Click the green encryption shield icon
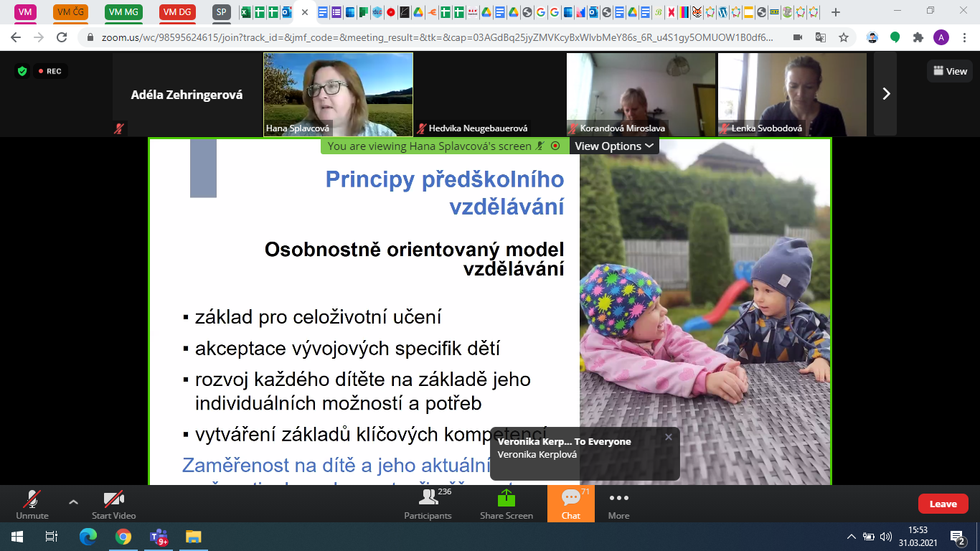This screenshot has width=980, height=551. tap(22, 71)
